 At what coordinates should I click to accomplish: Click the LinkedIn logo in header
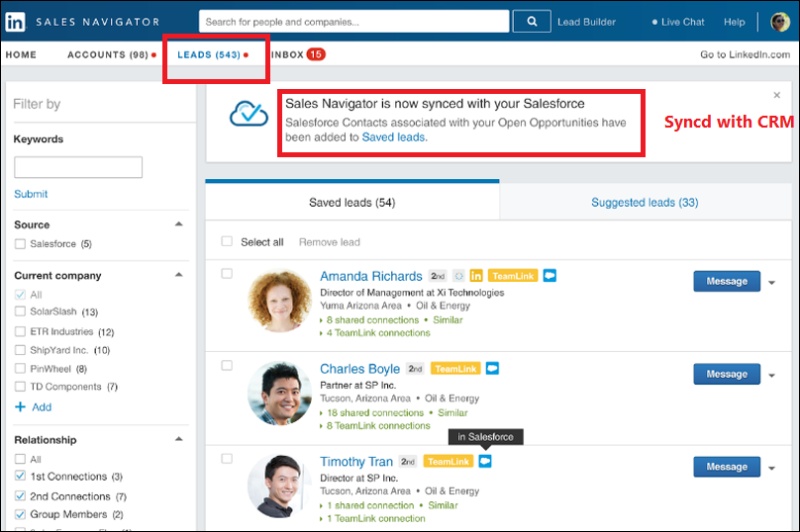pos(17,21)
